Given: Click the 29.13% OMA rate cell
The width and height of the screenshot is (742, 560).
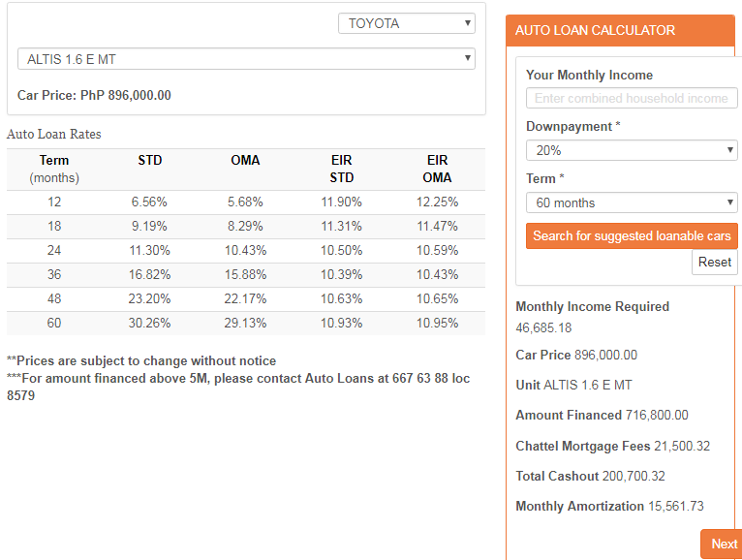Looking at the screenshot, I should 245,323.
